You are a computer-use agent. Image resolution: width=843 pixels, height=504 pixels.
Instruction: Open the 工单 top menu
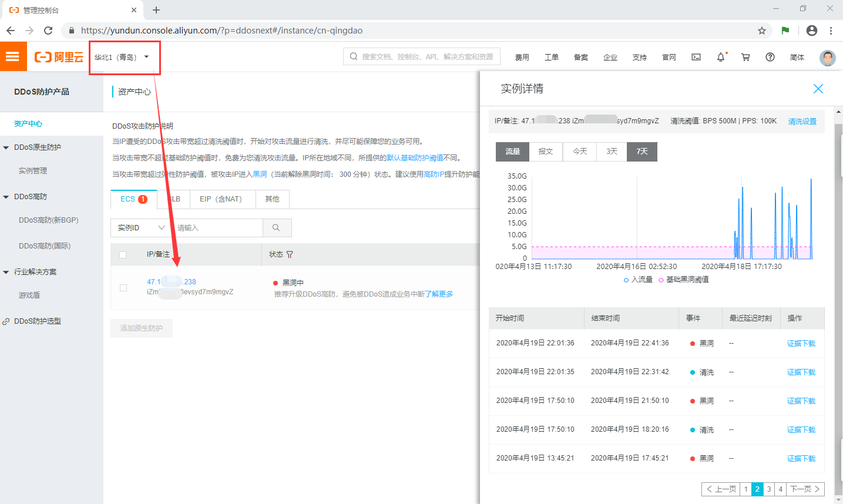(x=552, y=58)
